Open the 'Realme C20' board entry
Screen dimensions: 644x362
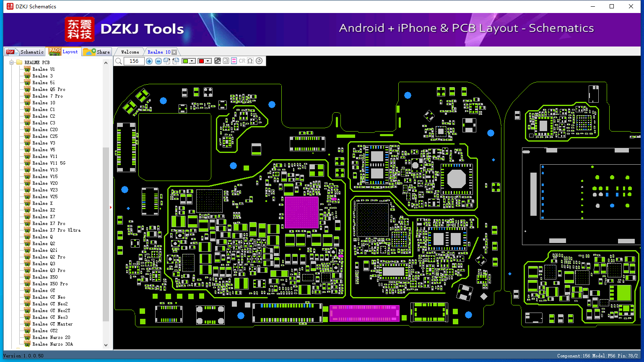point(45,129)
